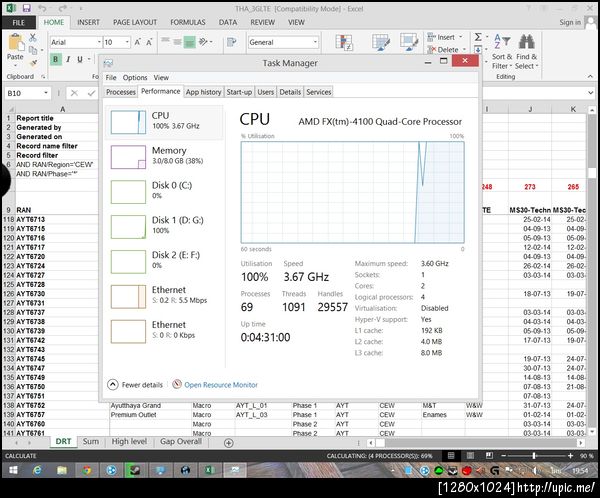Select the Sum worksheet tab
This screenshot has width=600, height=498.
click(91, 441)
